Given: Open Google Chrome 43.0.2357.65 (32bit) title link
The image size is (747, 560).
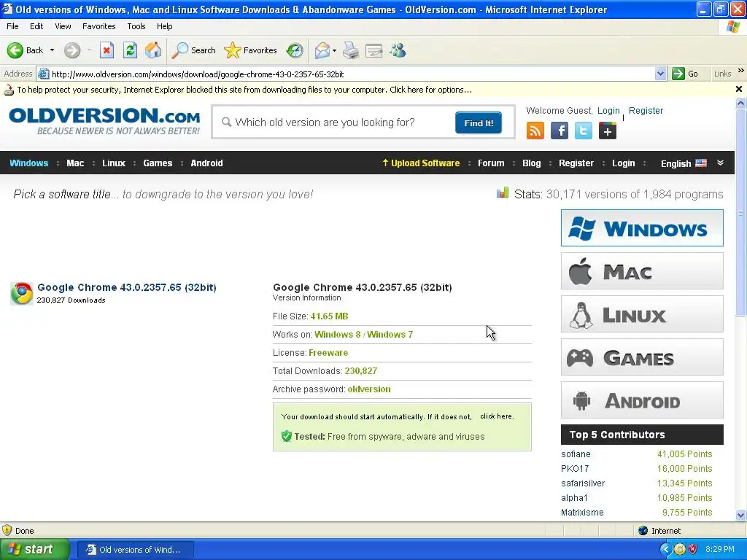Looking at the screenshot, I should coord(127,287).
